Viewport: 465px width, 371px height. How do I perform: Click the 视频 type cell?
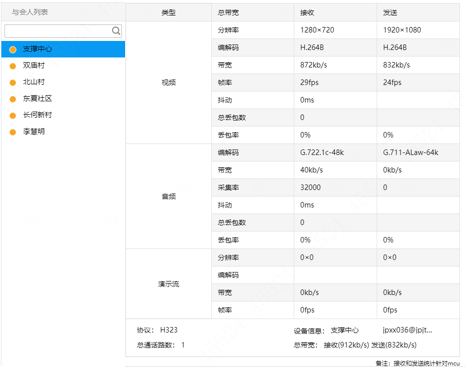coord(169,83)
